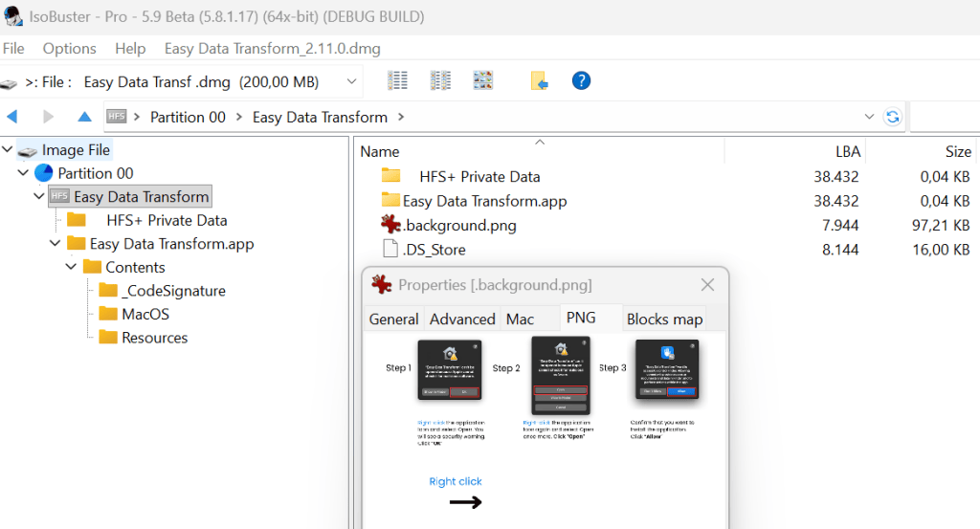Sort the file list by Name column
This screenshot has height=529, width=980.
tap(379, 152)
